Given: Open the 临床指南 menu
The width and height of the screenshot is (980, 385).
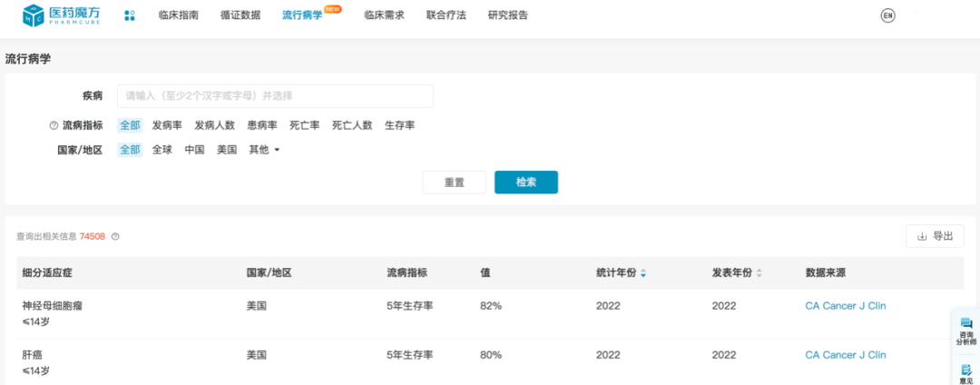Looking at the screenshot, I should tap(179, 15).
